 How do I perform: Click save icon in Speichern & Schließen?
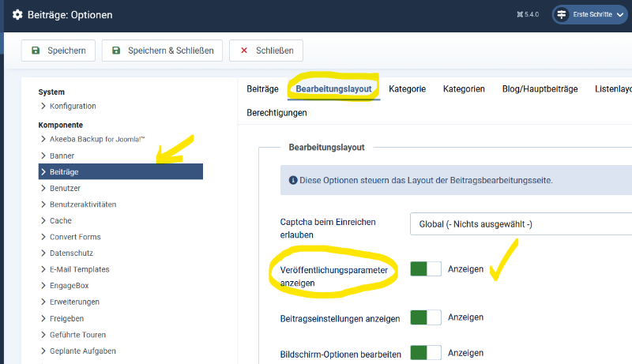pos(116,51)
